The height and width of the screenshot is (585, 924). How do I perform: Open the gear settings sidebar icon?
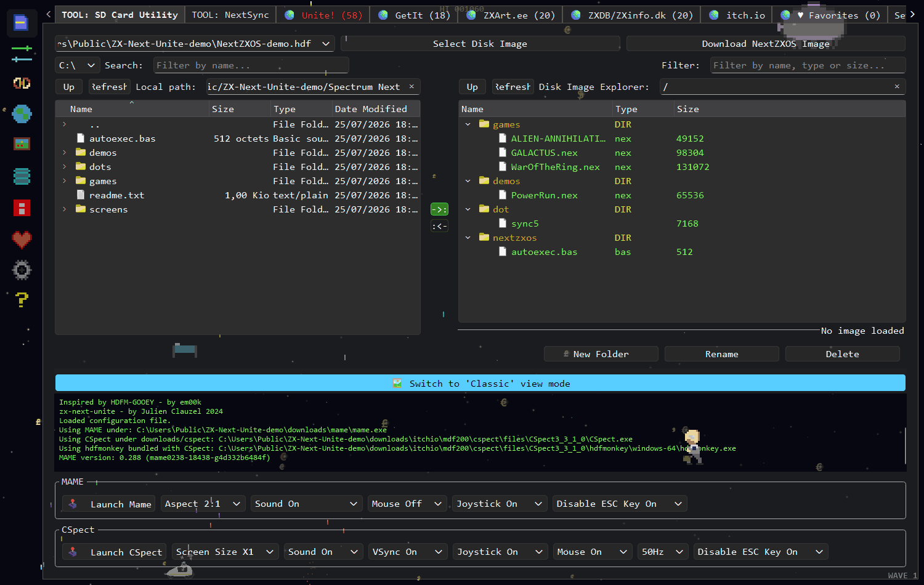coord(22,270)
